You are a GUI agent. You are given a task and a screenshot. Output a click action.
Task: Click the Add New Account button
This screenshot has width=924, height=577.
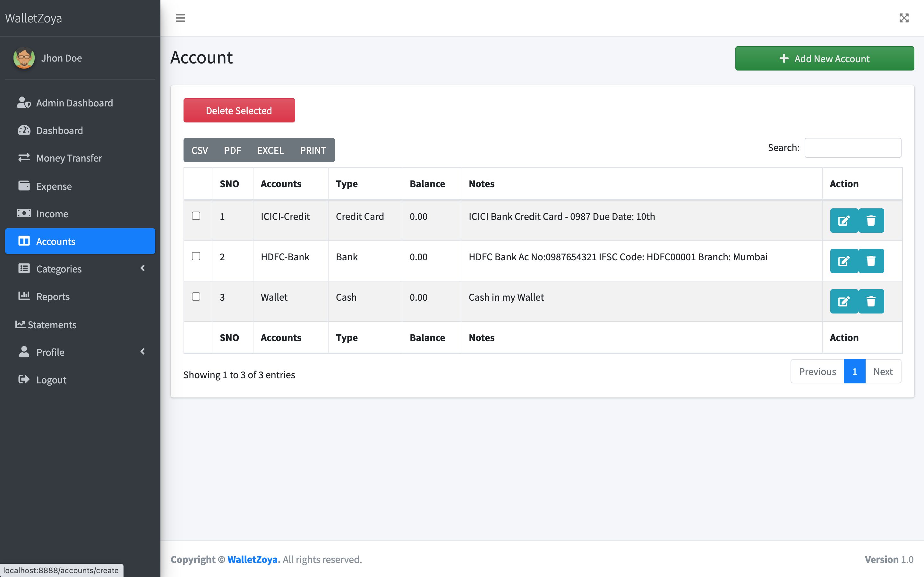click(x=824, y=58)
